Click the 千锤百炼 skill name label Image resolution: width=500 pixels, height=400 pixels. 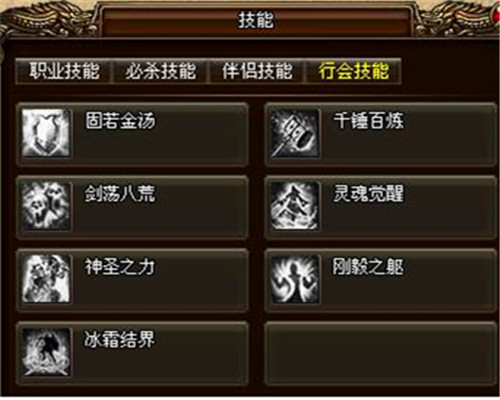pyautogui.click(x=369, y=120)
